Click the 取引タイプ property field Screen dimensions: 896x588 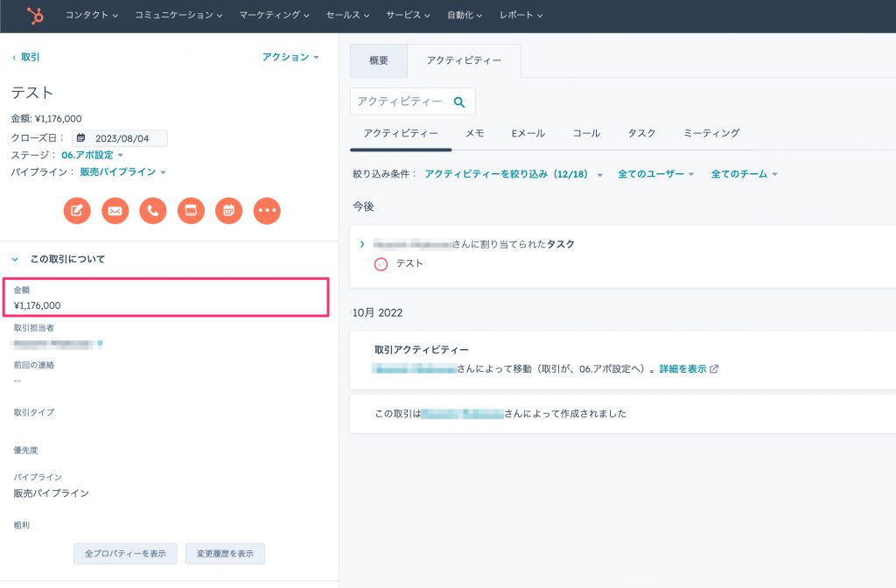point(34,413)
